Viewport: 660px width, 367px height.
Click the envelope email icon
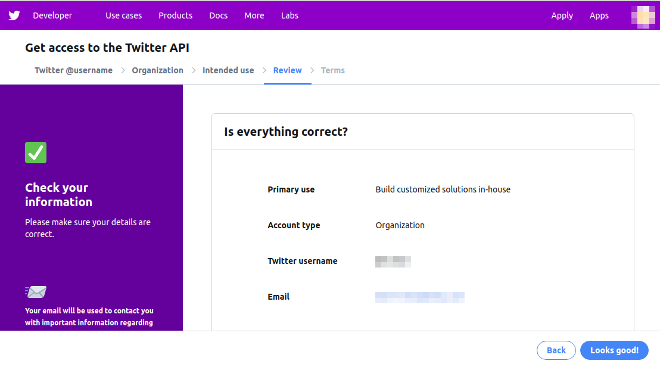click(36, 292)
